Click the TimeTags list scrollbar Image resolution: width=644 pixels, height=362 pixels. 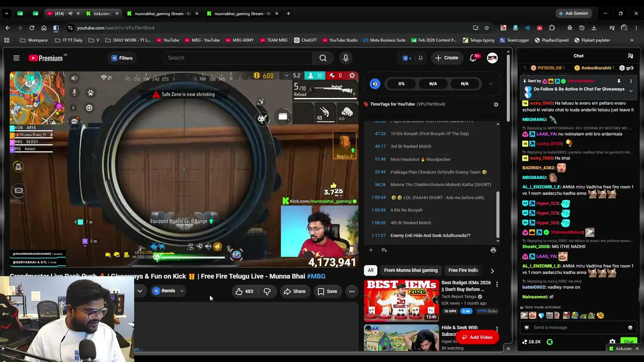pyautogui.click(x=498, y=215)
